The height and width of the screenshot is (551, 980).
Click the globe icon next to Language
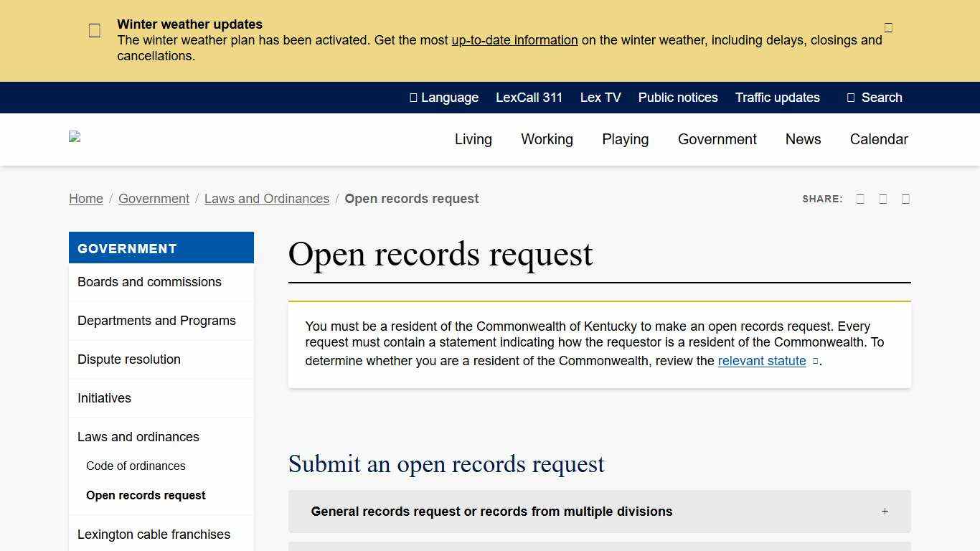click(413, 97)
